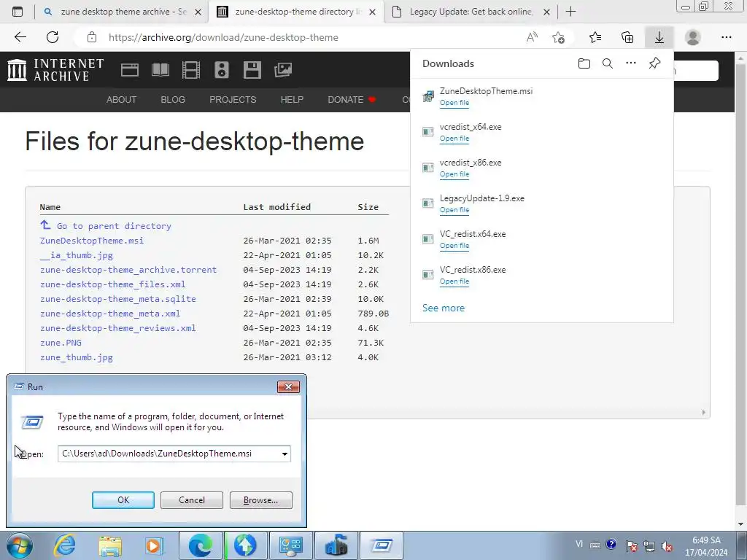Add this page to favorites star icon
The width and height of the screenshot is (747, 560).
pos(558,37)
